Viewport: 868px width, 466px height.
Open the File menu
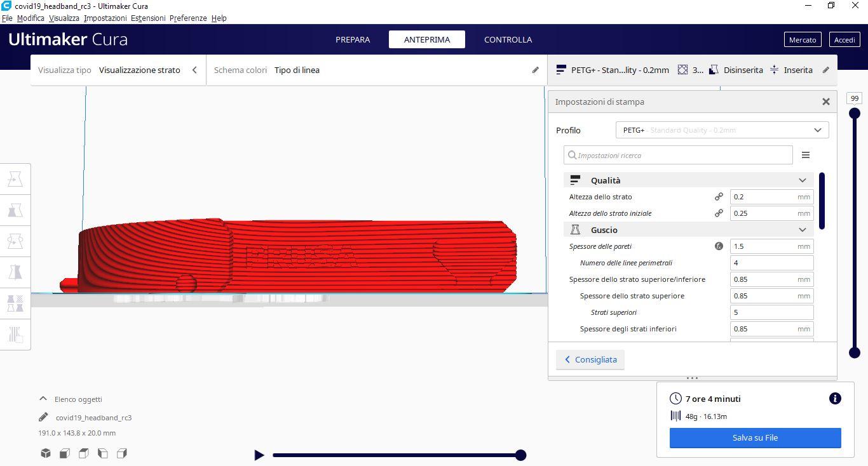7,18
